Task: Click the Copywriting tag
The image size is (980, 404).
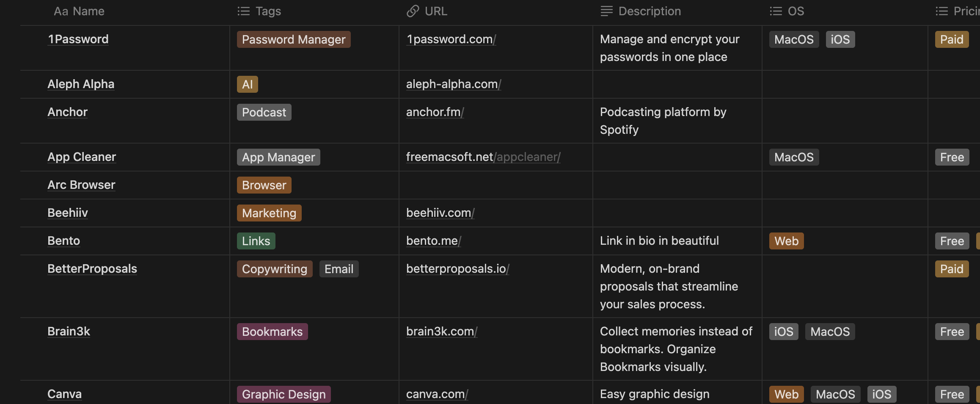Action: click(275, 269)
